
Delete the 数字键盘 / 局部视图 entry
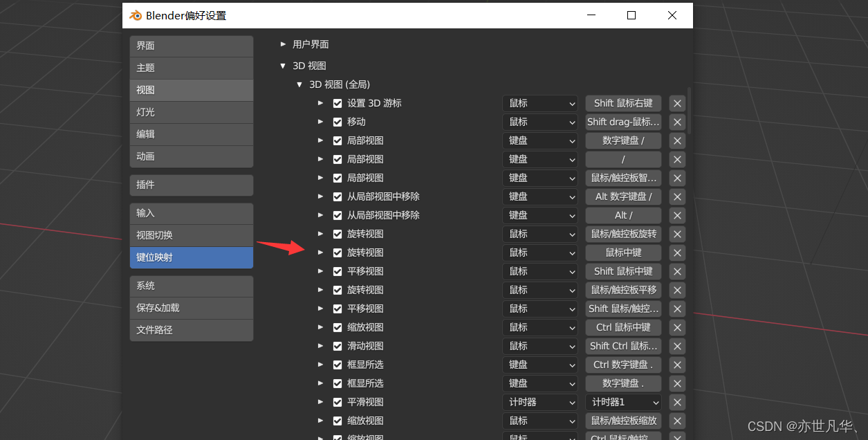pyautogui.click(x=677, y=140)
